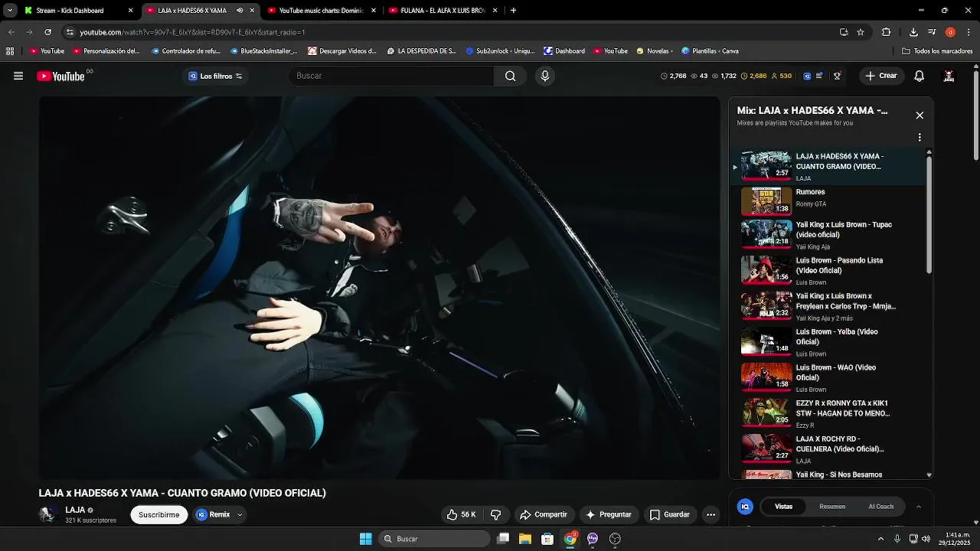Click the Task View taskbar icon

coord(503,539)
